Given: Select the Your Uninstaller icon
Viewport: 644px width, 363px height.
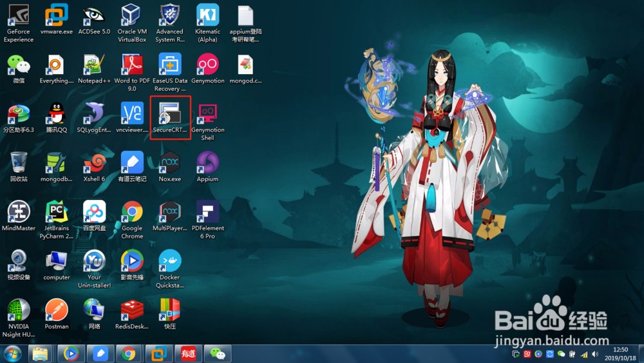Looking at the screenshot, I should tap(94, 270).
